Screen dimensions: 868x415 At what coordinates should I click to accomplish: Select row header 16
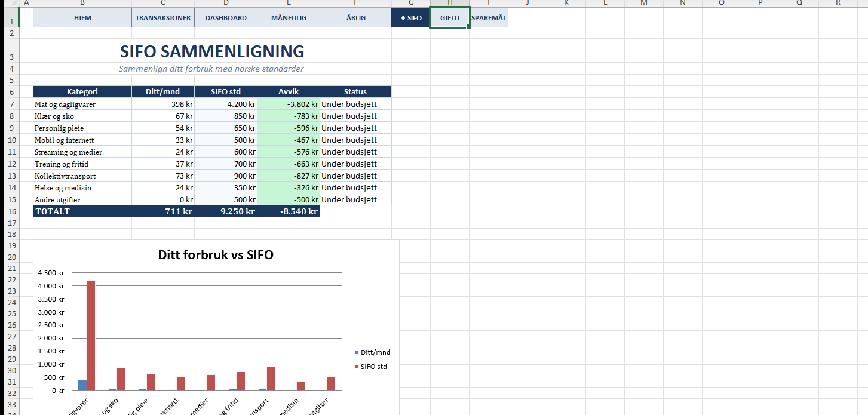(x=10, y=211)
